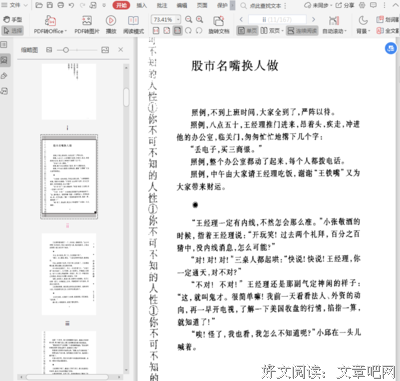Select the highlighted 股市名嘴换人做 thumbnail
Image resolution: width=400 pixels, height=381 pixels.
pos(69,177)
